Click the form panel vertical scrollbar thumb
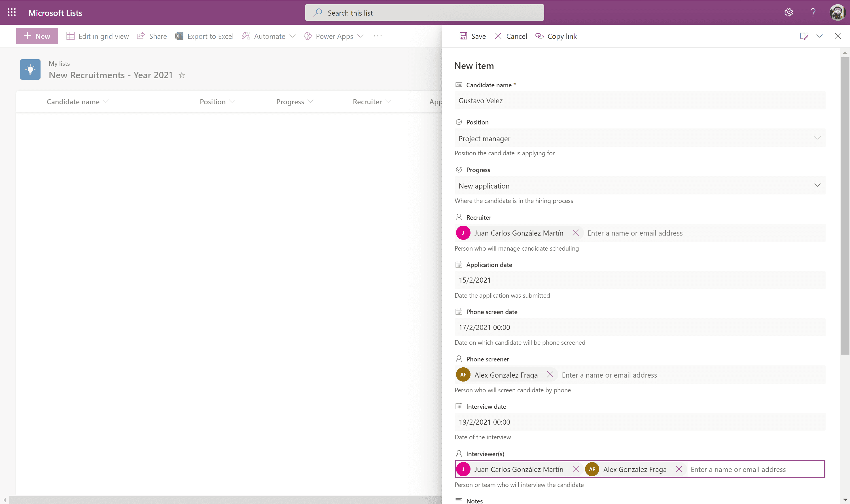The width and height of the screenshot is (850, 504). (845, 206)
